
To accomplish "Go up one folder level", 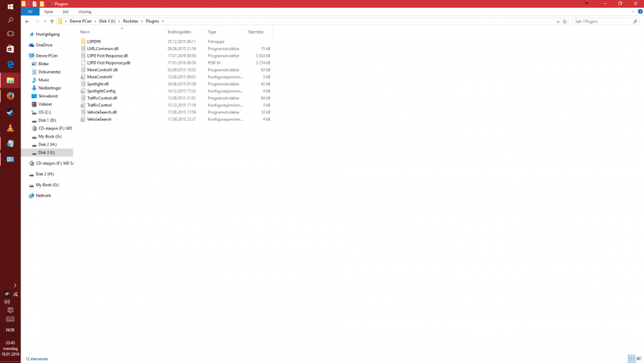I will click(52, 21).
